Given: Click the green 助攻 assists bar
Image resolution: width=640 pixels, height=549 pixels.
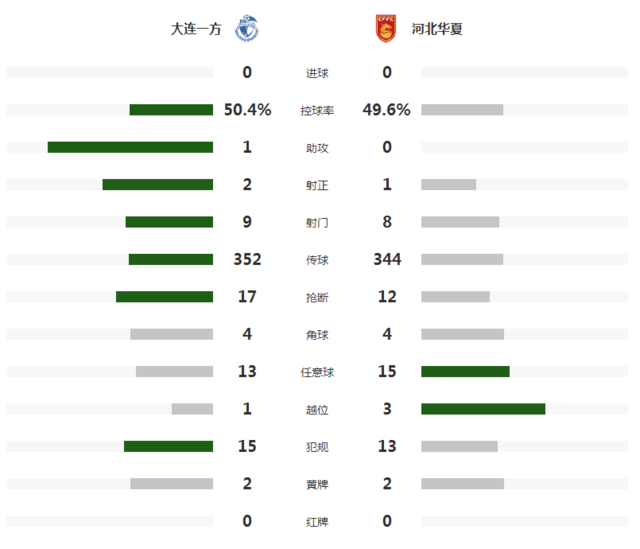Looking at the screenshot, I should (130, 147).
